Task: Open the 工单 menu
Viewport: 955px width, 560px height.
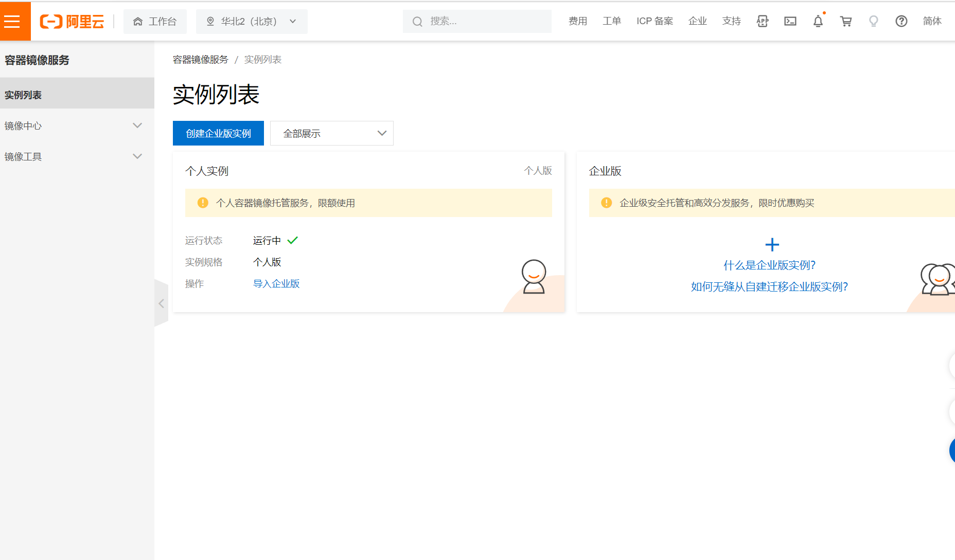Action: point(612,21)
